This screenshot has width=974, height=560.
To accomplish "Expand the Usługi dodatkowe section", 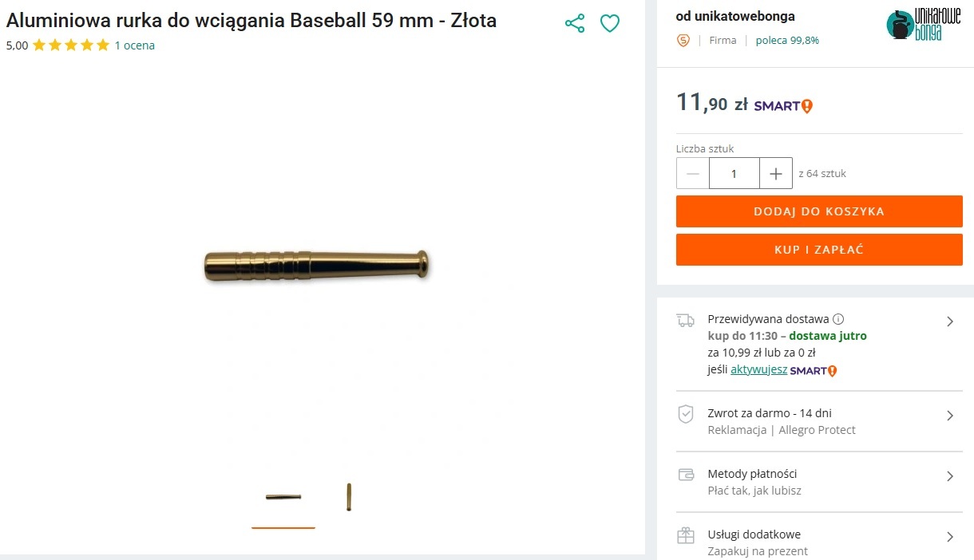I will (x=950, y=537).
